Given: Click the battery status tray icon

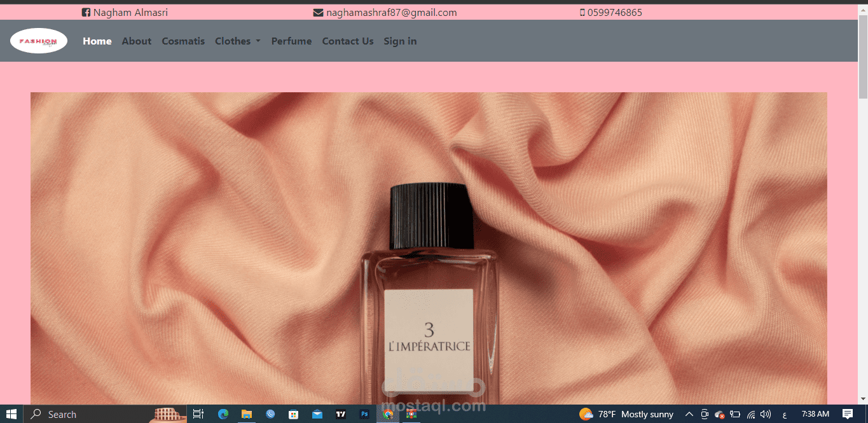Looking at the screenshot, I should [735, 414].
